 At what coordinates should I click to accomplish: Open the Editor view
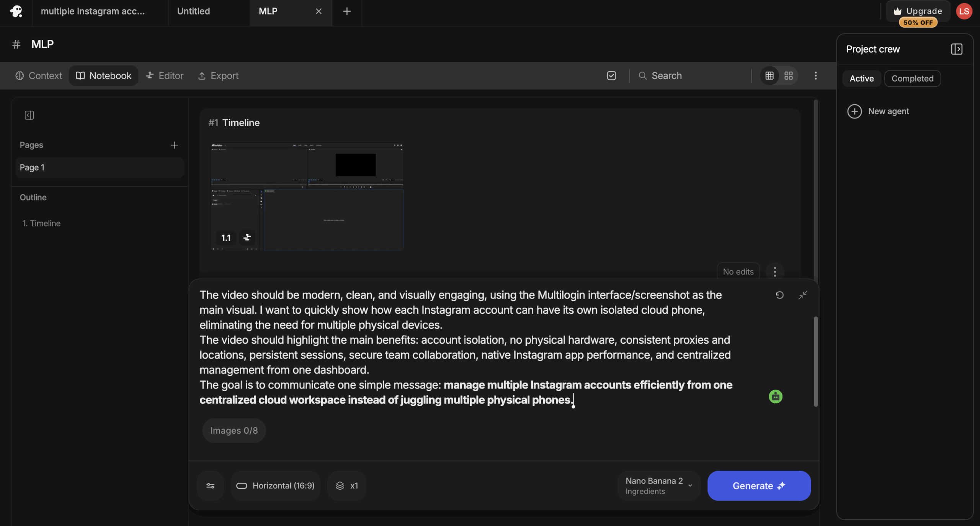[x=165, y=76]
